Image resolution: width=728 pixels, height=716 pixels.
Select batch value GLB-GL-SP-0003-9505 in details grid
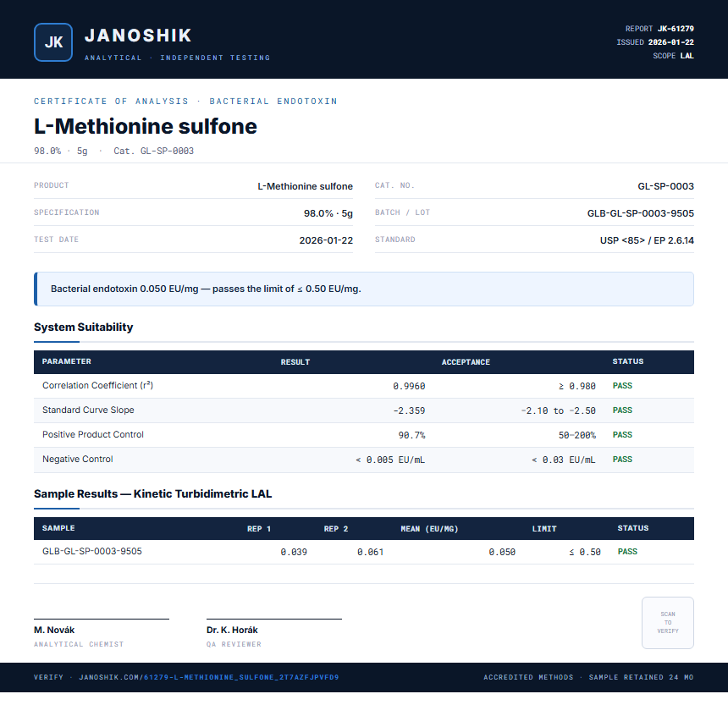(x=641, y=213)
